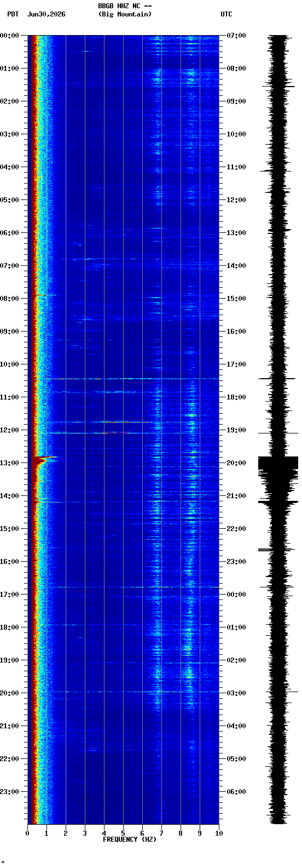Click UTC time label '18:00' on right axis

pos(236,397)
